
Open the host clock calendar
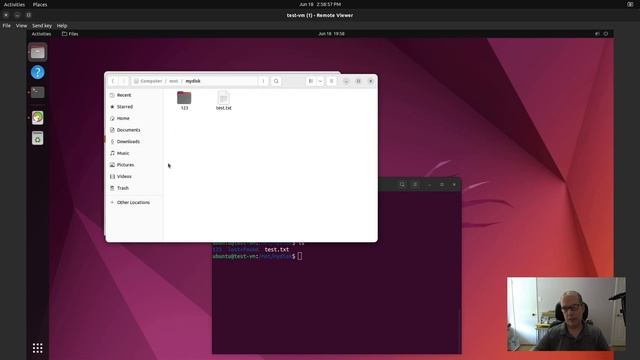[320, 4]
